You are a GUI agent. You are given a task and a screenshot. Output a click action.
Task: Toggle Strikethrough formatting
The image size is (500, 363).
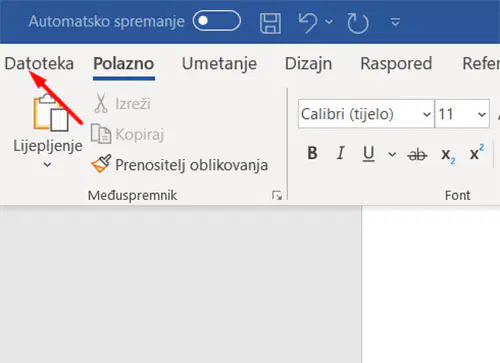(417, 154)
